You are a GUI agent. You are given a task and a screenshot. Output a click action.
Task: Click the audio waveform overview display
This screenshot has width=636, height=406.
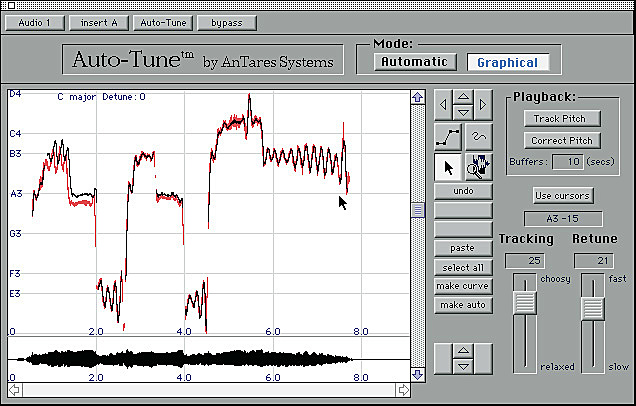(209, 359)
